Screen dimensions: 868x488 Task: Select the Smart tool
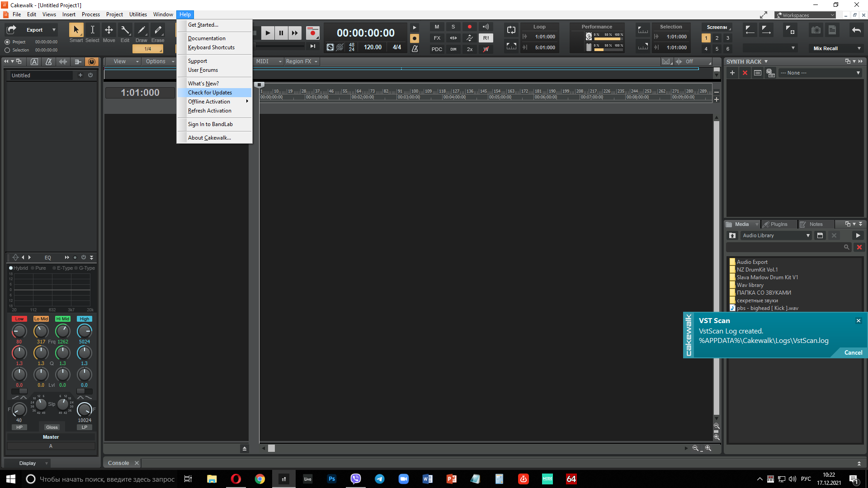pos(76,30)
